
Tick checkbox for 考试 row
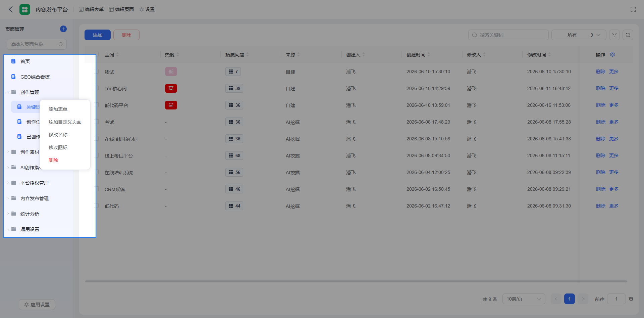[x=96, y=122]
